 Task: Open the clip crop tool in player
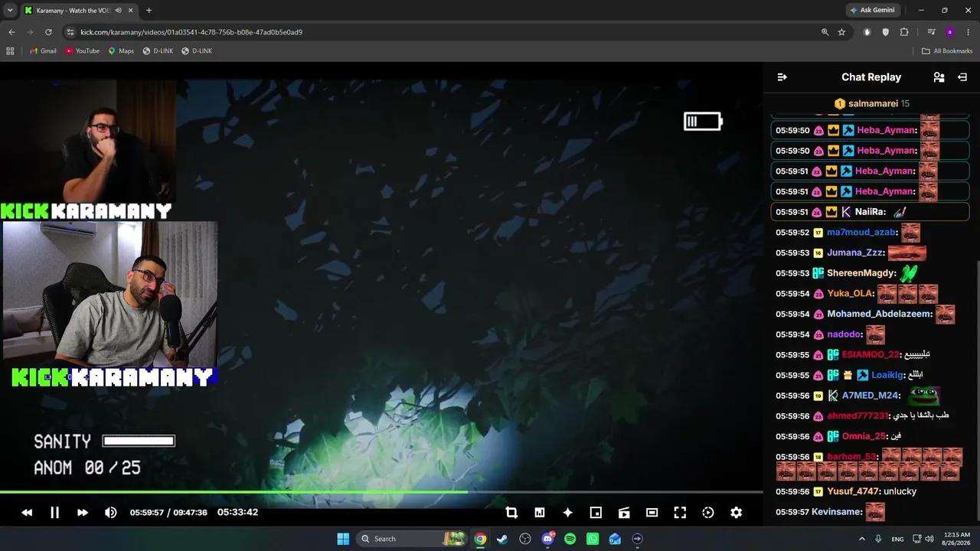[511, 513]
